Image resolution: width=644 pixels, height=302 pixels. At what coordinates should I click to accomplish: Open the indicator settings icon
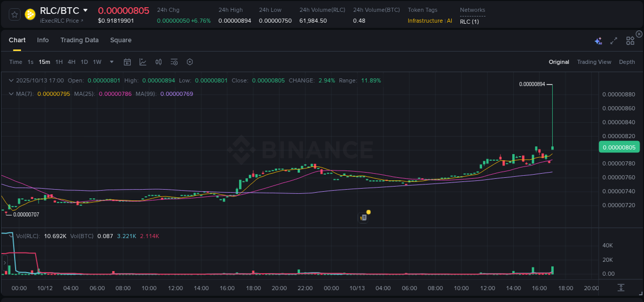pos(174,61)
